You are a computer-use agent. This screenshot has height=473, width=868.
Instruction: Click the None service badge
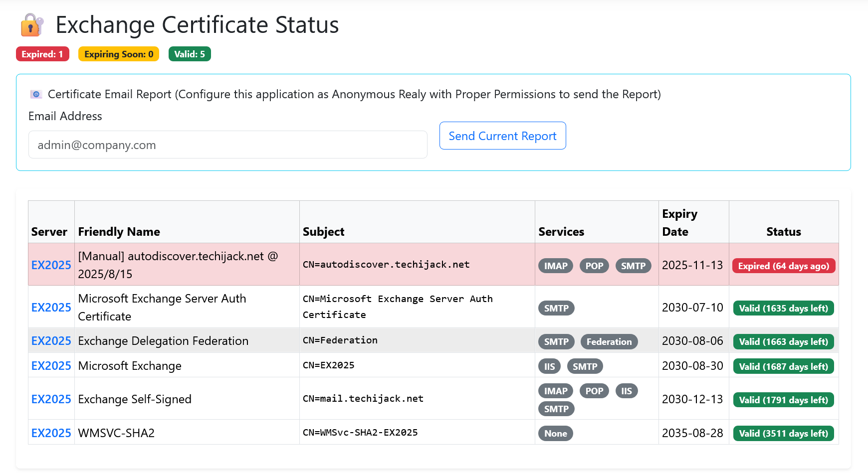click(x=555, y=434)
